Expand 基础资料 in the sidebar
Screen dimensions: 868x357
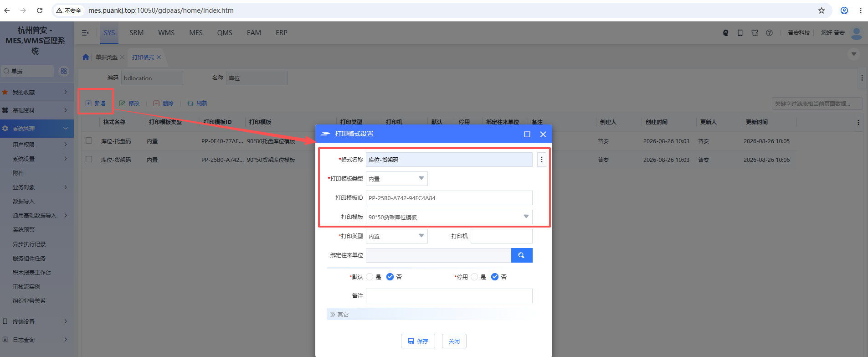(x=37, y=110)
